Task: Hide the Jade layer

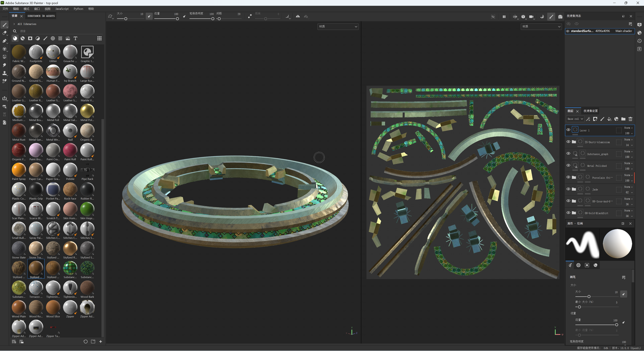Action: tap(568, 189)
